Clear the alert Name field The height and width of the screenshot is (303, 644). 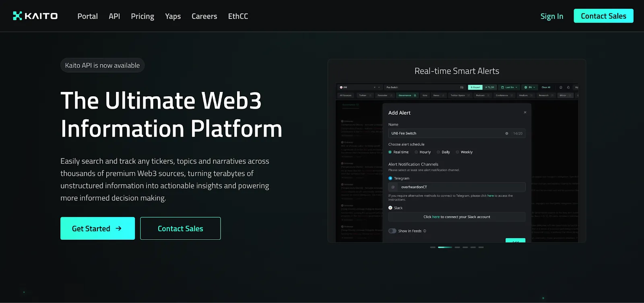507,133
